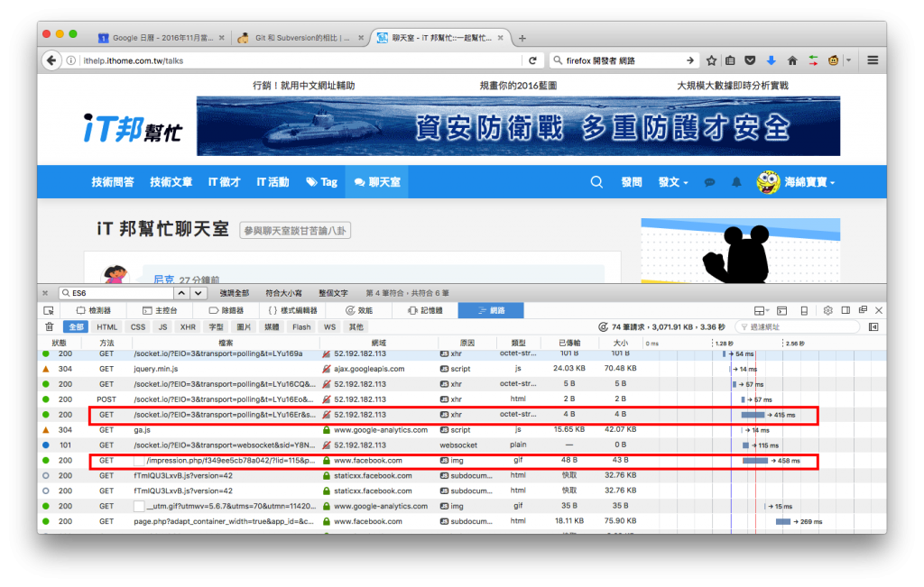Switch to Git 和 Subversion browser tab
Viewport: 924px width, 587px height.
pyautogui.click(x=300, y=38)
